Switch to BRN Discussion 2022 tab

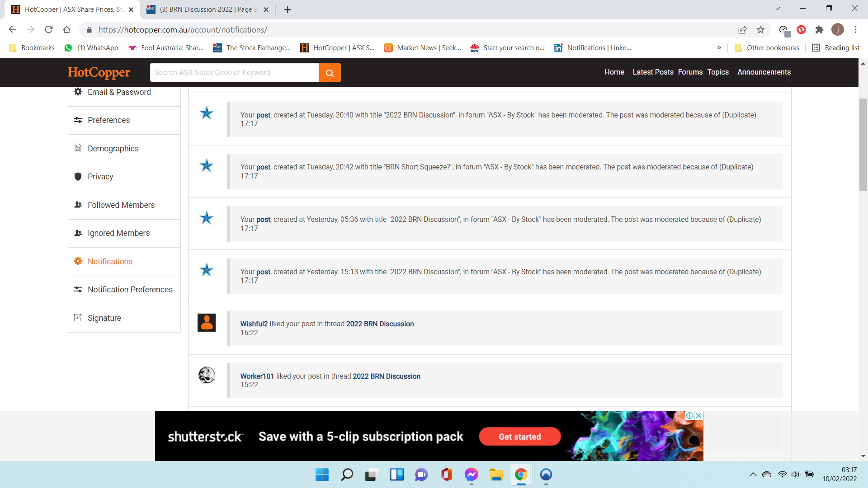tap(208, 9)
